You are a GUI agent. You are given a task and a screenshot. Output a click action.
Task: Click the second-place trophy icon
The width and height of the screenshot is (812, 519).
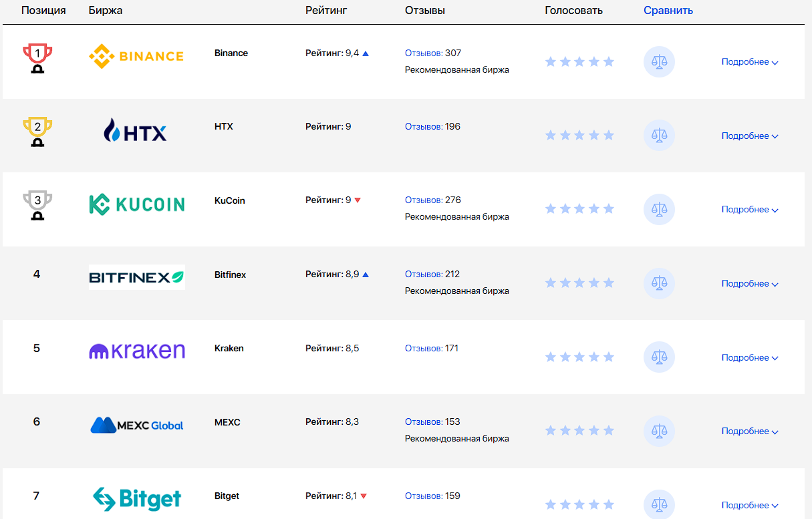pos(37,132)
